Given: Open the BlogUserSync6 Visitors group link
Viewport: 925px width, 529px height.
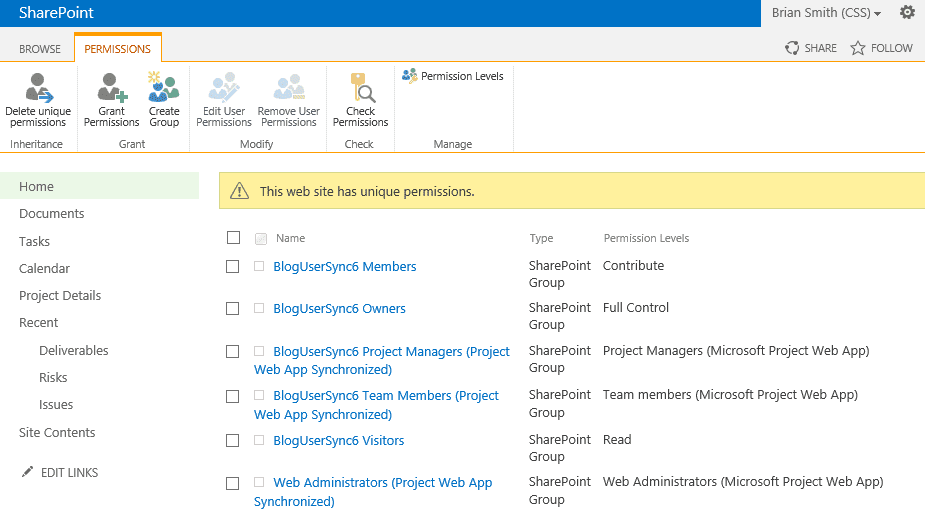Looking at the screenshot, I should point(339,441).
